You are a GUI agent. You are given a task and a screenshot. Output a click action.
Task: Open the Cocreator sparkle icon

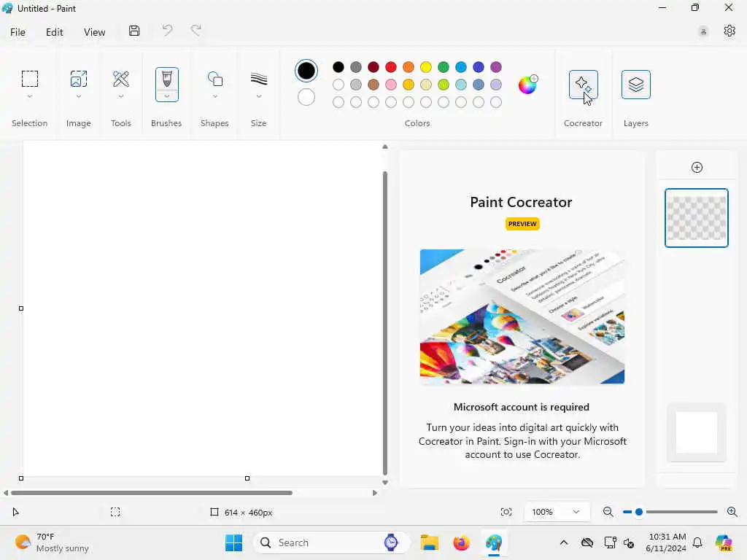point(583,85)
